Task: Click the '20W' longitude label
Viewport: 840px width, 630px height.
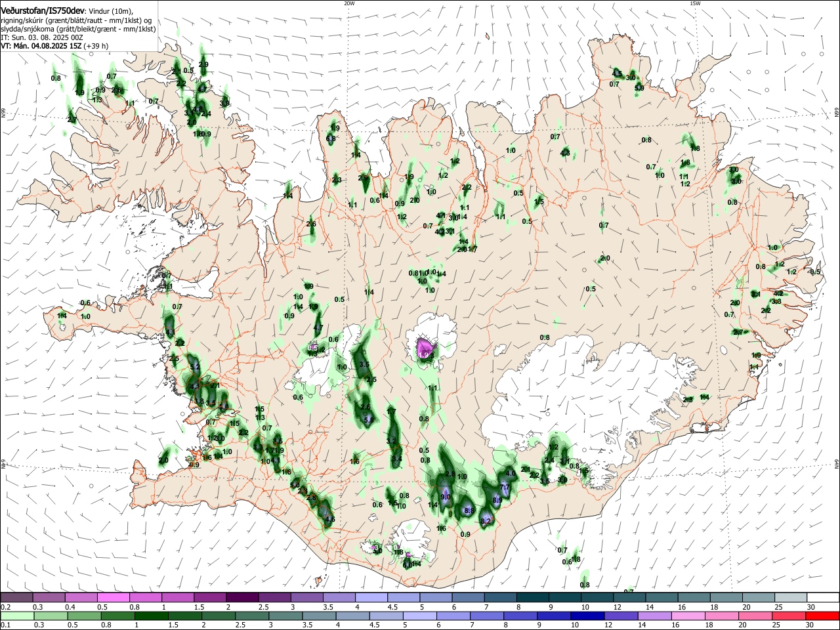Action: 349,3
